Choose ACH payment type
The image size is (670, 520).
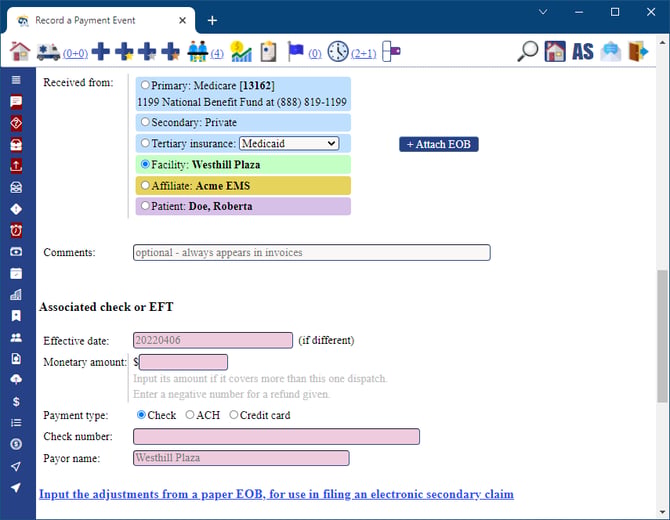click(190, 414)
